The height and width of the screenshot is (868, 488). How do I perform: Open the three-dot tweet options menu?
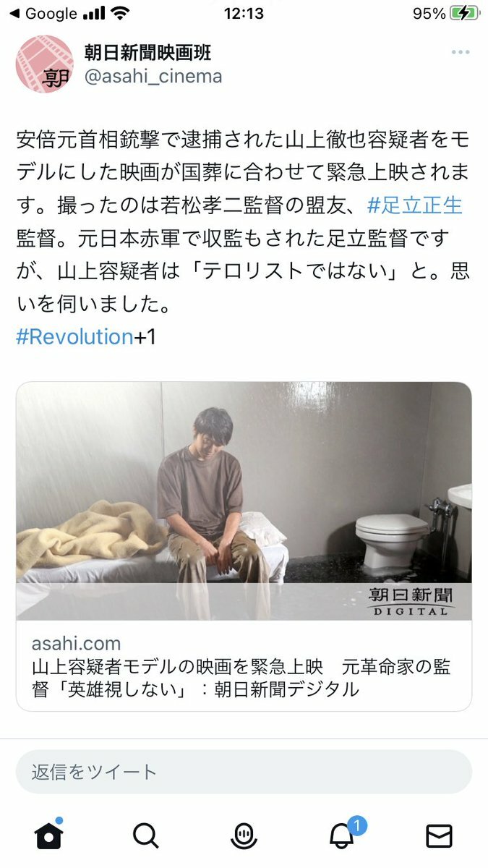461,52
